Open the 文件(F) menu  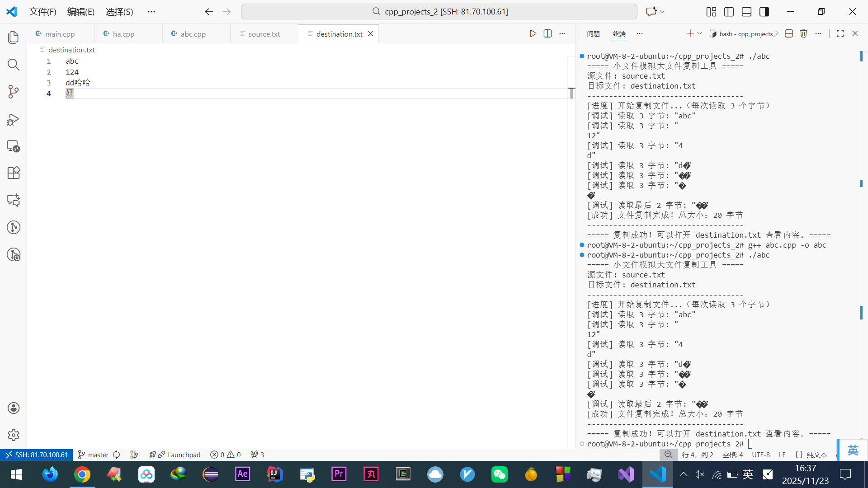click(42, 12)
